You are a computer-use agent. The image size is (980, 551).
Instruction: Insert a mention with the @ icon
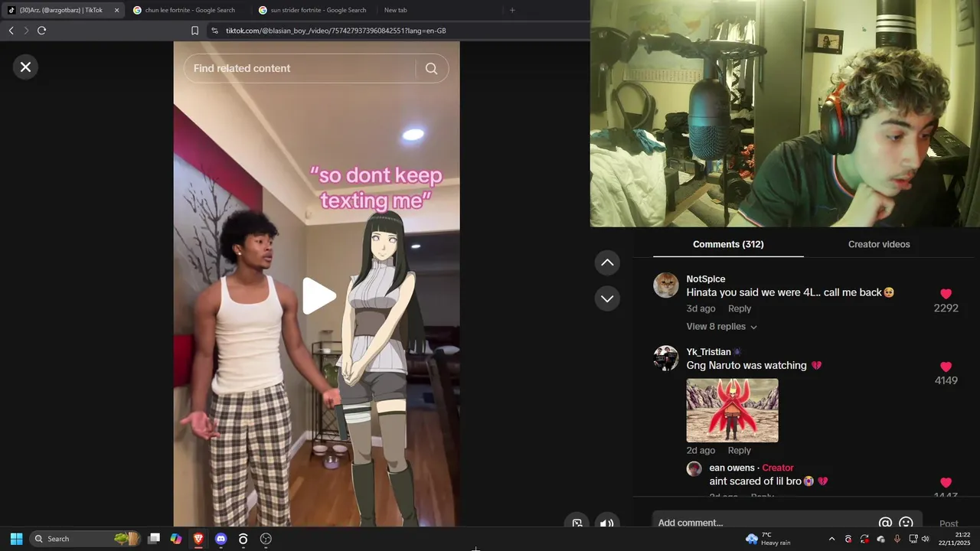tap(885, 523)
